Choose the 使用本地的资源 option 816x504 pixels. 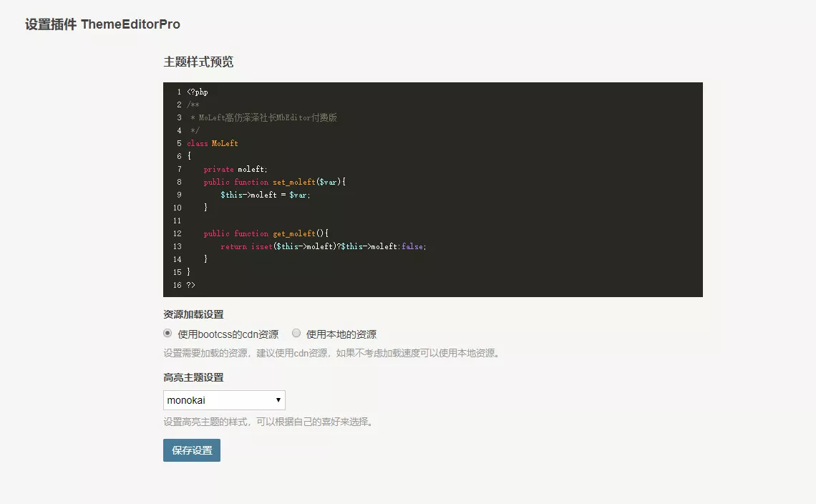pyautogui.click(x=296, y=333)
